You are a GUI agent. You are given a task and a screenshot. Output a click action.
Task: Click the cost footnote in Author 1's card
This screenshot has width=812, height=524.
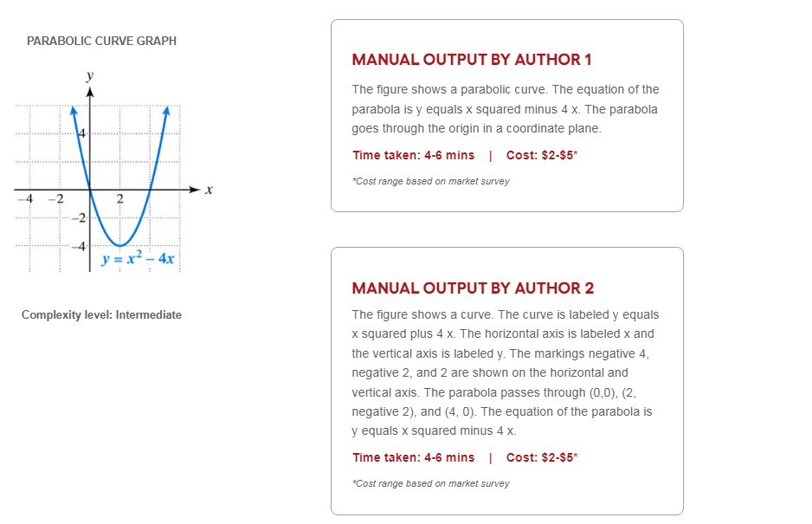coord(431,182)
